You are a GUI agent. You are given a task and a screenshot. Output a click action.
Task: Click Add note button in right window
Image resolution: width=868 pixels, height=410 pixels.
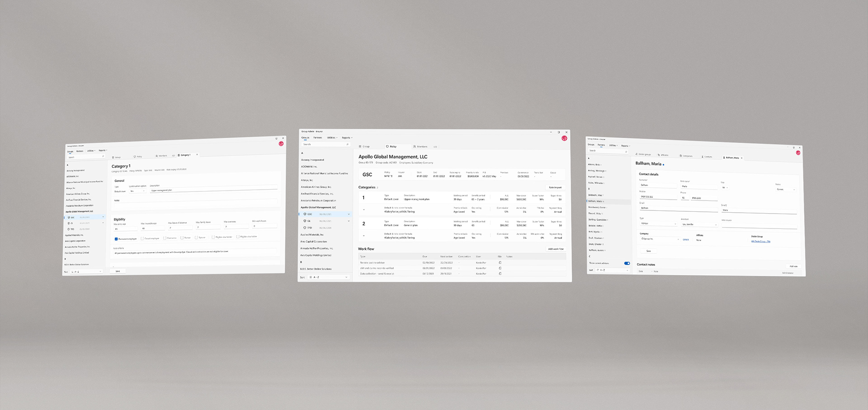[793, 266]
